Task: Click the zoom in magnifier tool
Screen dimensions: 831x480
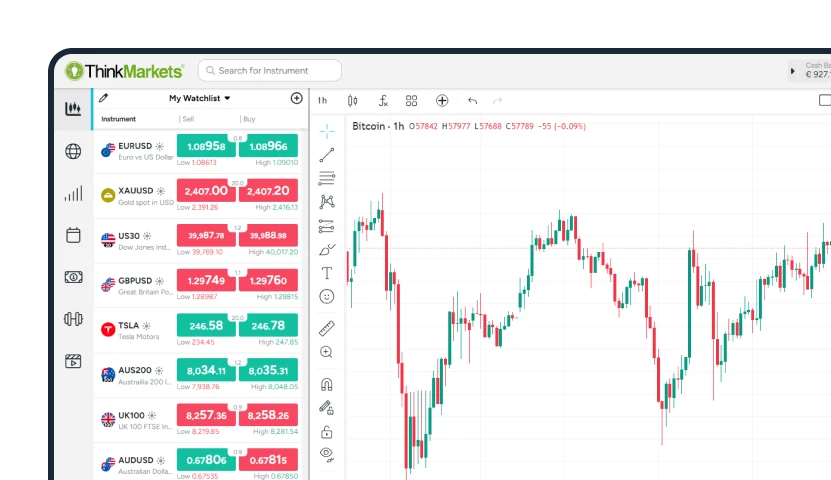Action: coord(326,352)
